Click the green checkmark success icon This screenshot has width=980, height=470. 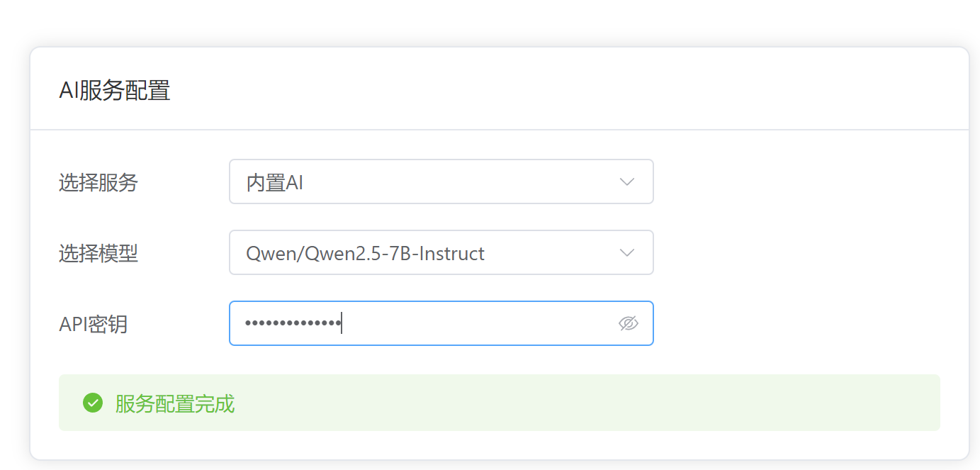coord(93,402)
